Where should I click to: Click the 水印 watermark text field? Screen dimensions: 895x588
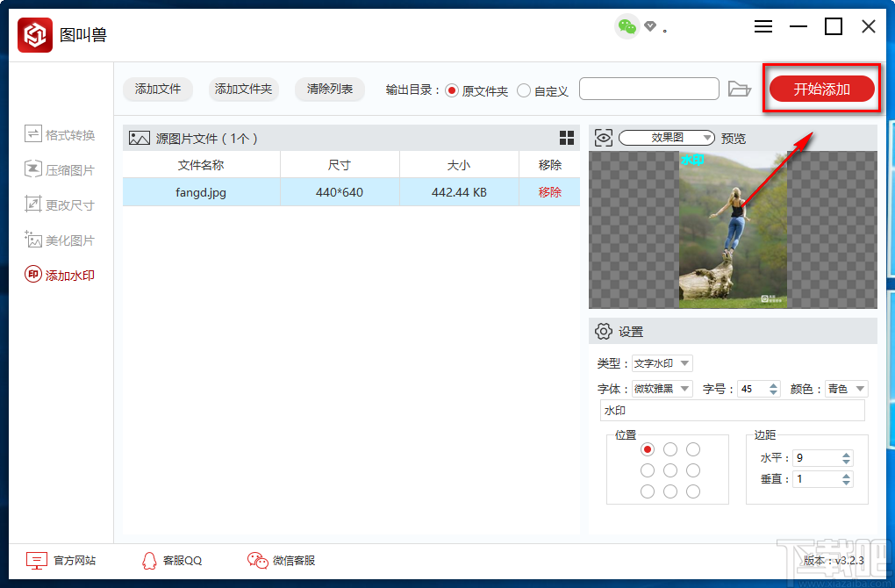pyautogui.click(x=733, y=411)
